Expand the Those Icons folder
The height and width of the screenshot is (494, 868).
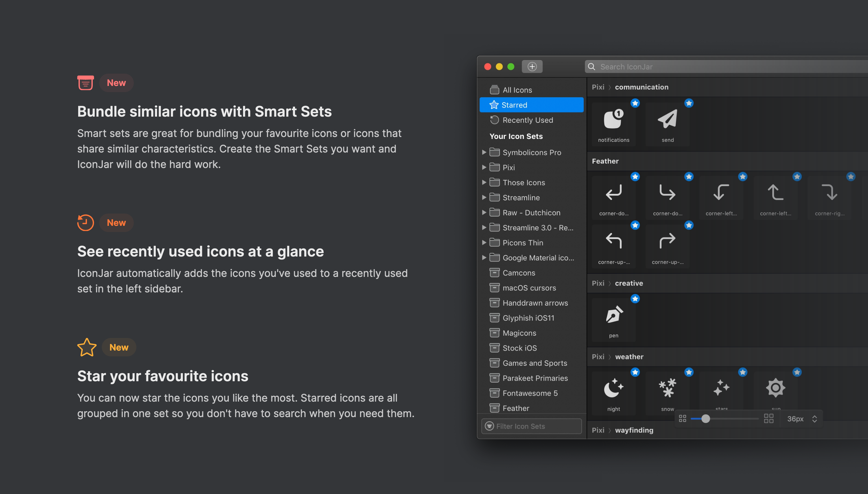pos(484,183)
